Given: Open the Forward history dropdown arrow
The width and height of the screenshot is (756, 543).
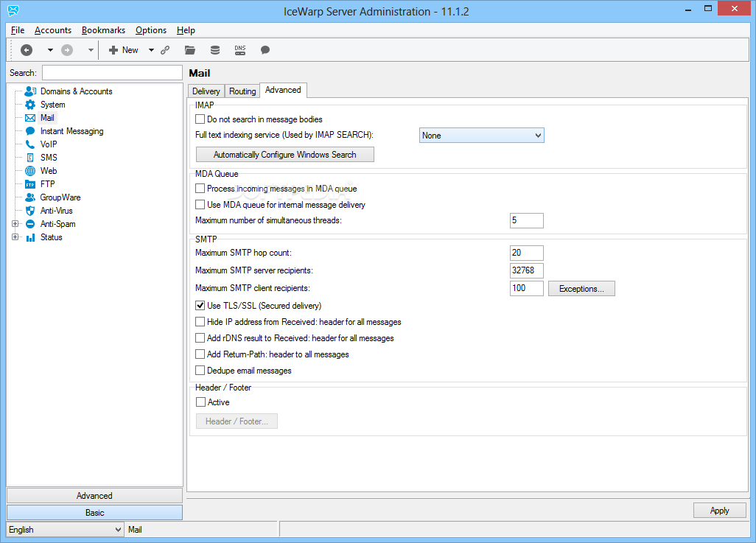Looking at the screenshot, I should pos(90,50).
